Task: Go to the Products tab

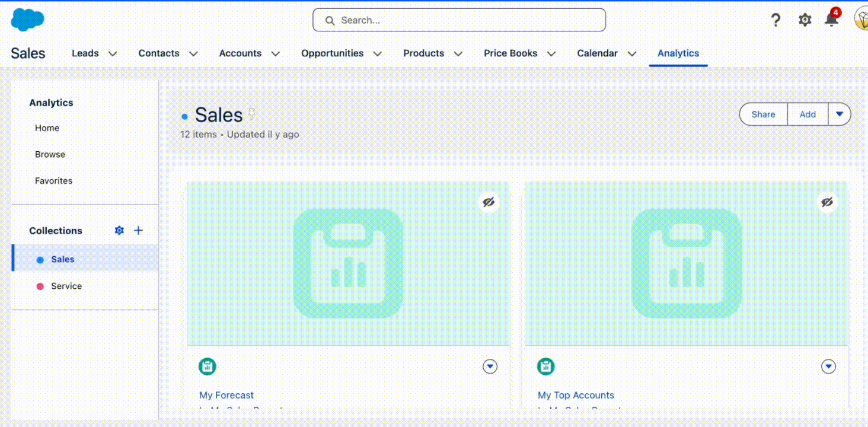Action: click(x=424, y=53)
